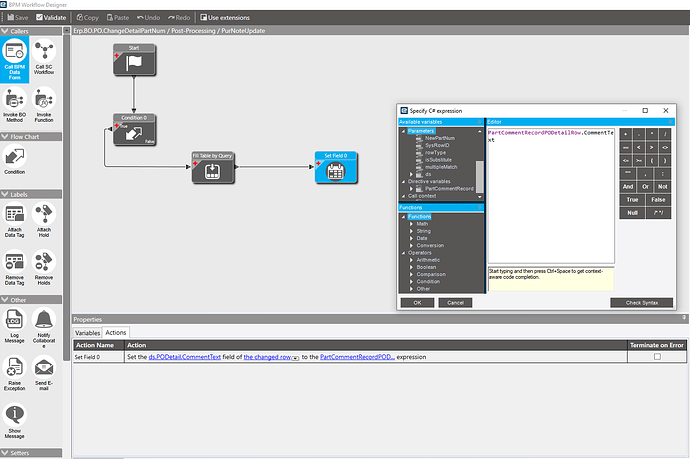This screenshot has height=459, width=690.
Task: Switch to the Actions tab
Action: (116, 332)
